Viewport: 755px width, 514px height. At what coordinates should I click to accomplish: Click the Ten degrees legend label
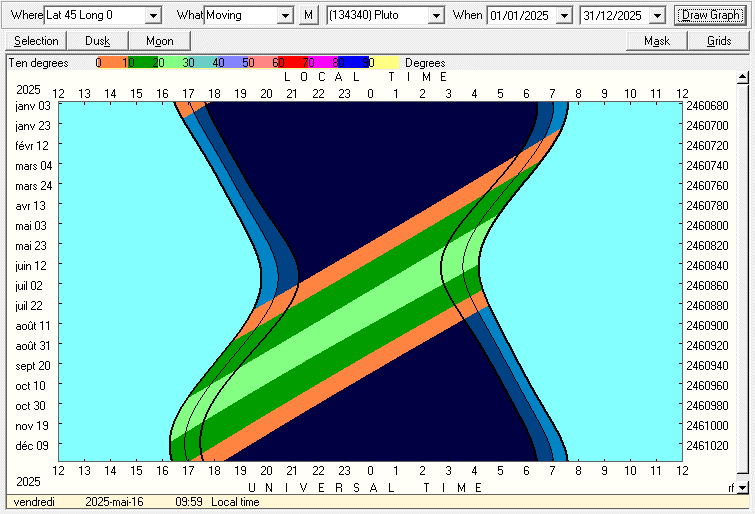tap(39, 63)
